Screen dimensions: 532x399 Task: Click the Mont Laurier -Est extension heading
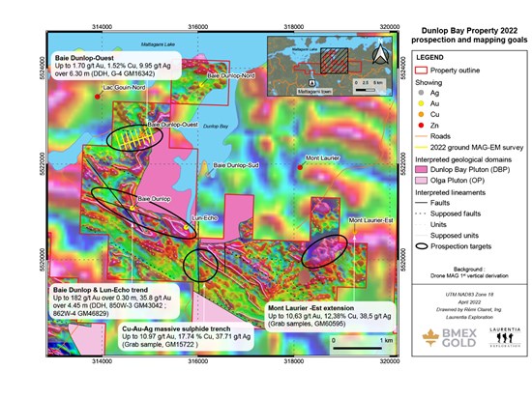point(310,308)
